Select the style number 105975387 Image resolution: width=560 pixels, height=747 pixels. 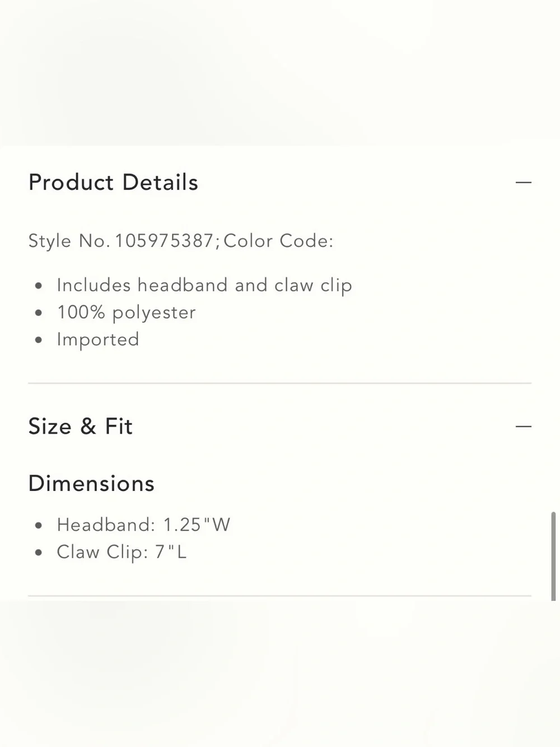164,241
